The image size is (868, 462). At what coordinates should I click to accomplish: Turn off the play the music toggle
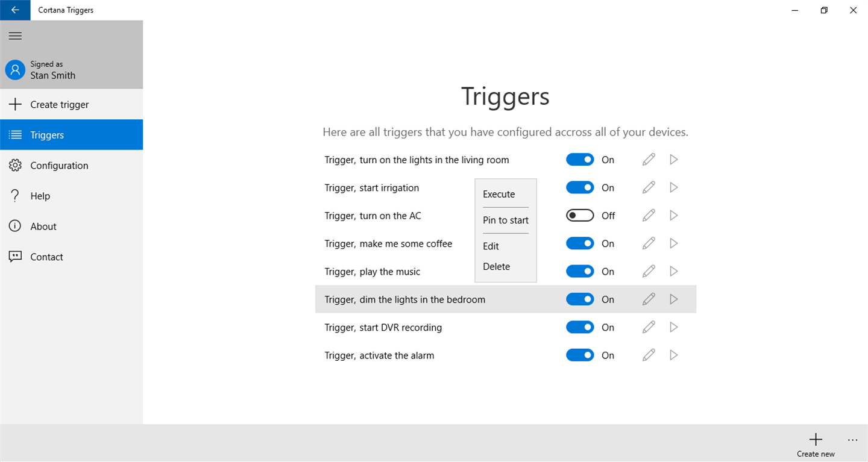[x=580, y=272]
